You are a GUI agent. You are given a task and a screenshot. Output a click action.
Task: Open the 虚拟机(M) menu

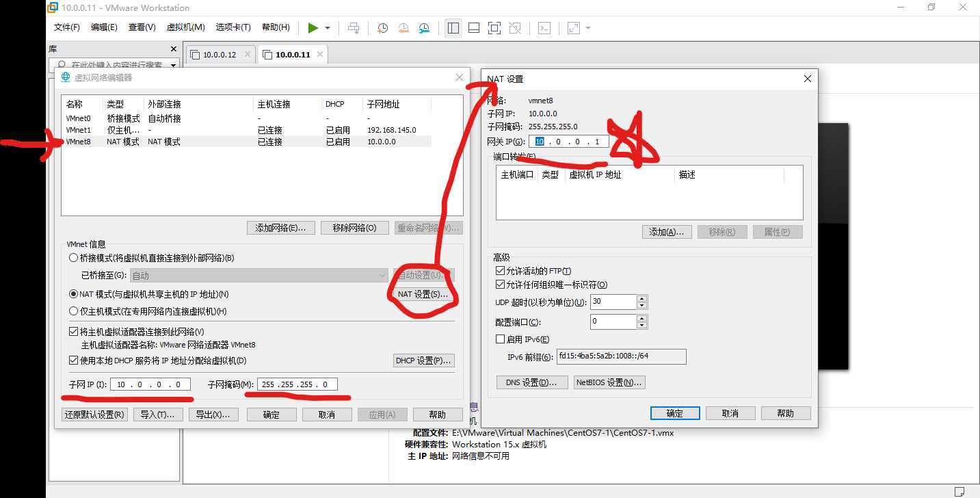(186, 27)
